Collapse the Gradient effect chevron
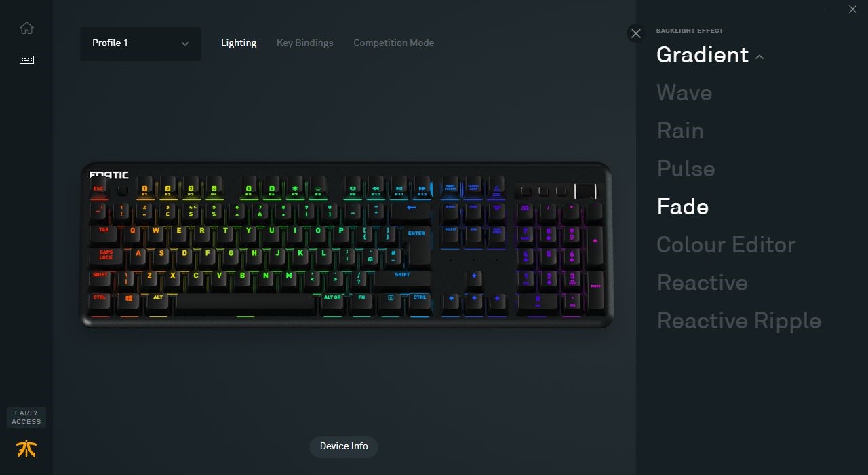 (759, 57)
